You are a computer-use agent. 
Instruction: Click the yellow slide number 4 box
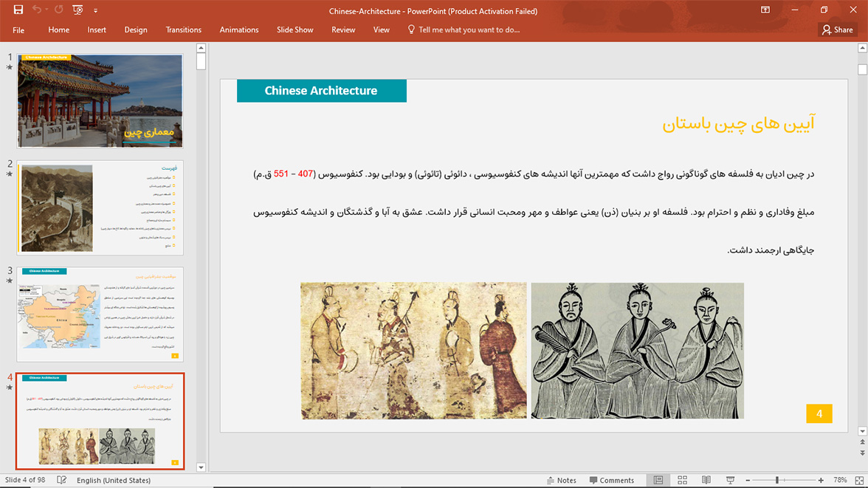819,413
